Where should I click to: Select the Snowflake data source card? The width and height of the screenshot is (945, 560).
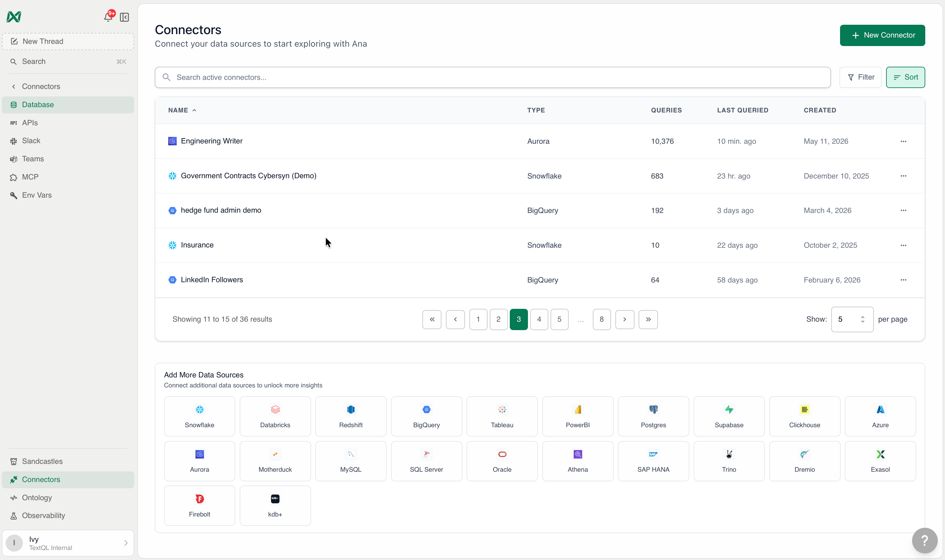199,416
